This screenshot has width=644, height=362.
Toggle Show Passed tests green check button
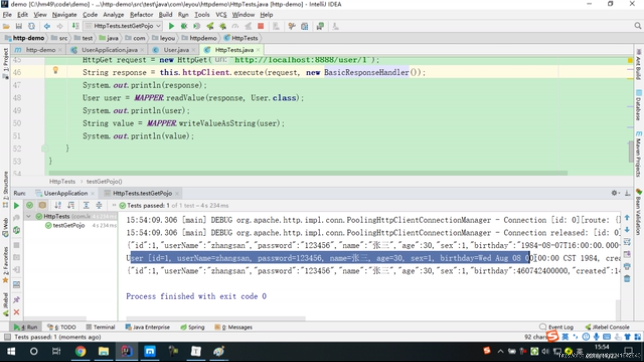[x=30, y=205]
